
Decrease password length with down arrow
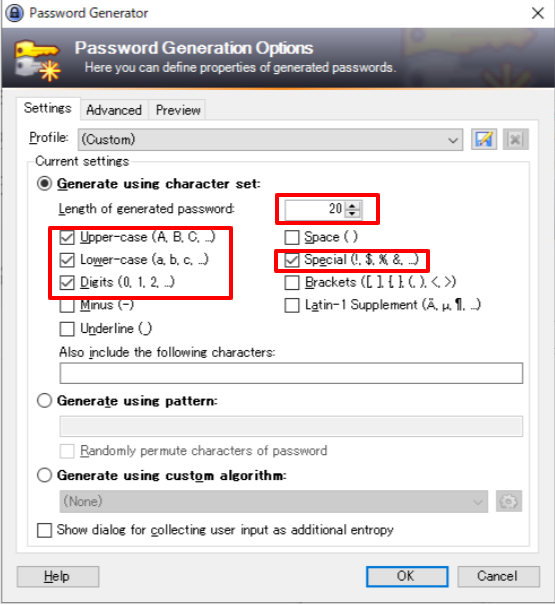coord(352,213)
